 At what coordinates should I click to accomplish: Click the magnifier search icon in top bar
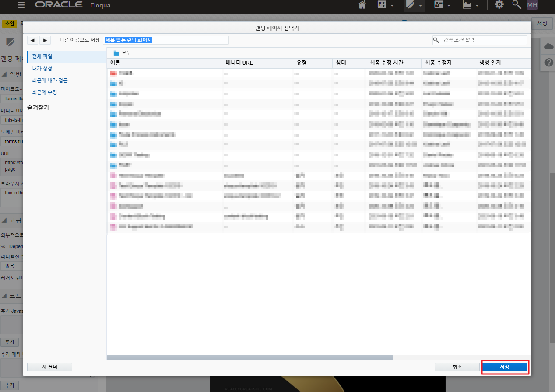[516, 5]
